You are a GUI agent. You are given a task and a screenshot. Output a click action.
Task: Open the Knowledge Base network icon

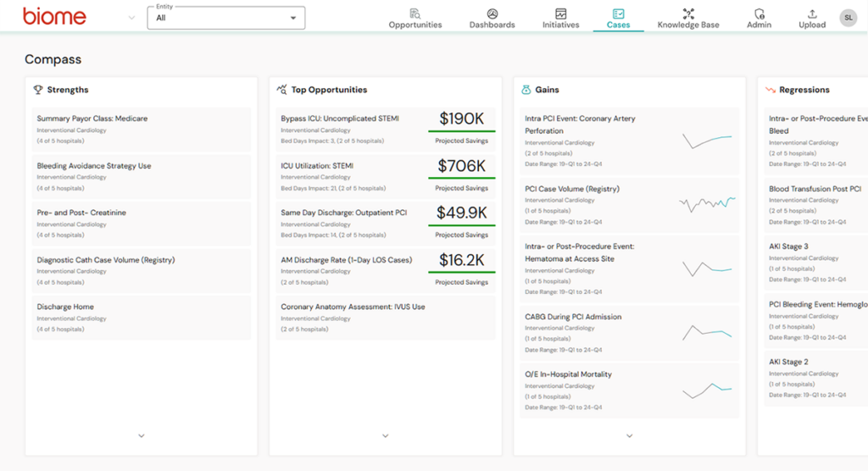pyautogui.click(x=688, y=14)
